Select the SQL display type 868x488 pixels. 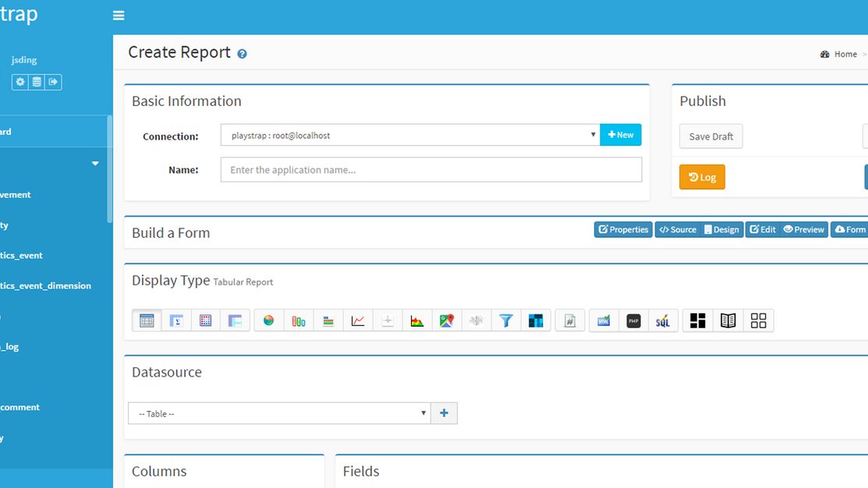click(663, 321)
